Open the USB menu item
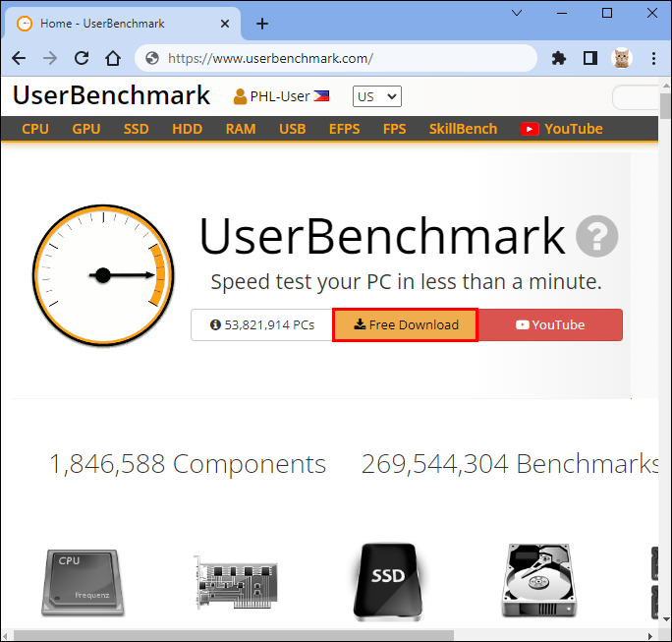 point(293,129)
